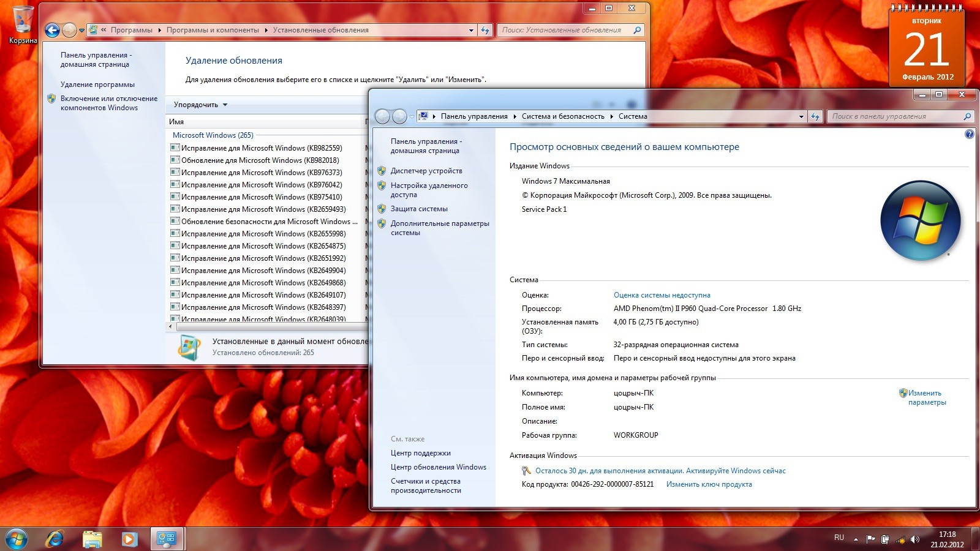Viewport: 980px width, 551px height.
Task: Open Дополнительные параметры системы link
Action: click(440, 228)
